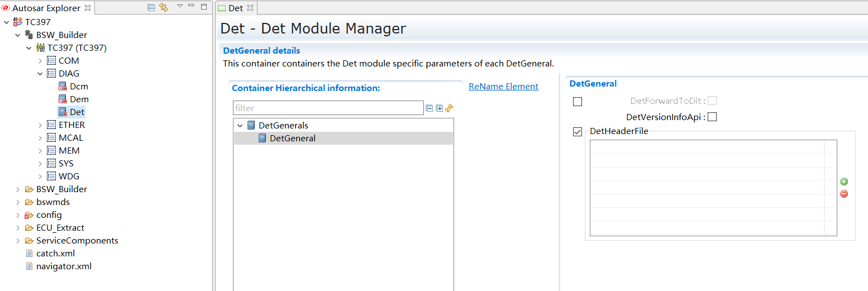Click the ReName Element link

click(503, 87)
